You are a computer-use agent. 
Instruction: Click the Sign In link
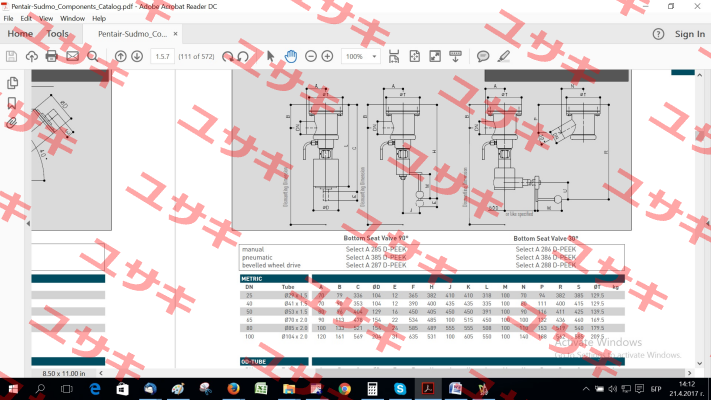tap(690, 34)
